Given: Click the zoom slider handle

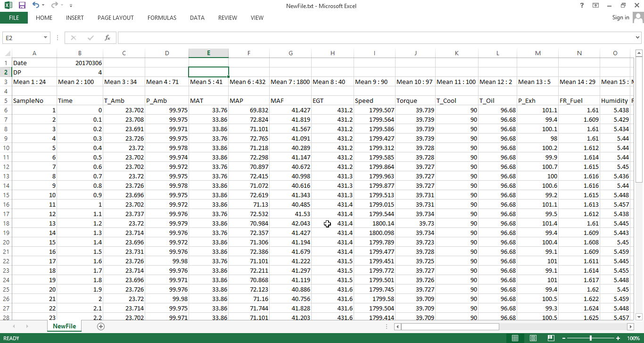Looking at the screenshot, I should point(591,338).
